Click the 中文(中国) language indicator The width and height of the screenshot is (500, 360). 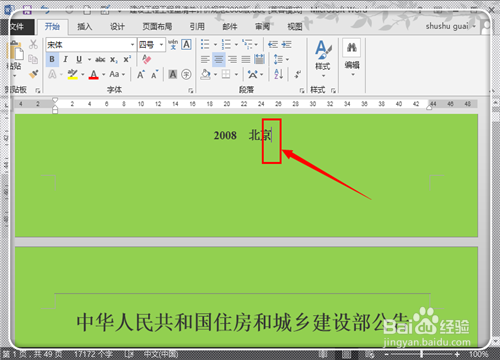click(161, 354)
